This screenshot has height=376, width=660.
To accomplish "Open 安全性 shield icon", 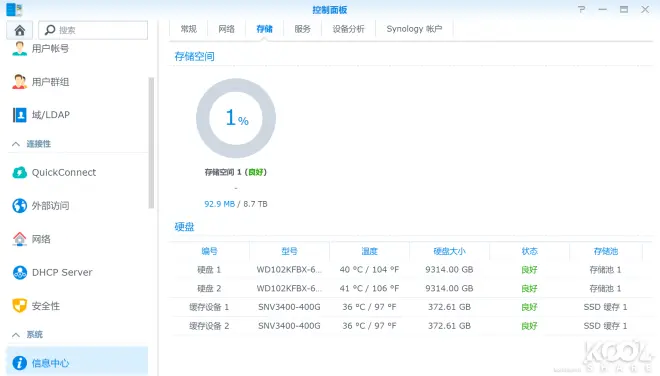I will 19,306.
